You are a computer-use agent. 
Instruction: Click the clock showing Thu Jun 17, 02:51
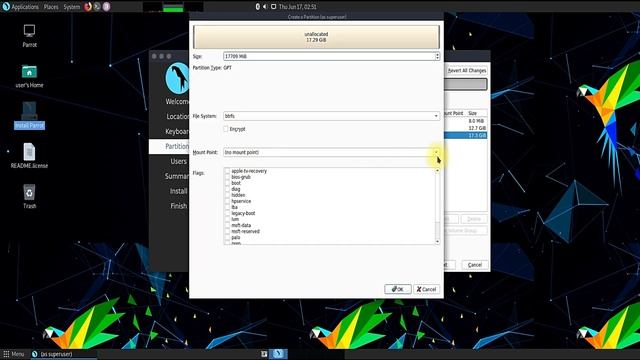[298, 7]
